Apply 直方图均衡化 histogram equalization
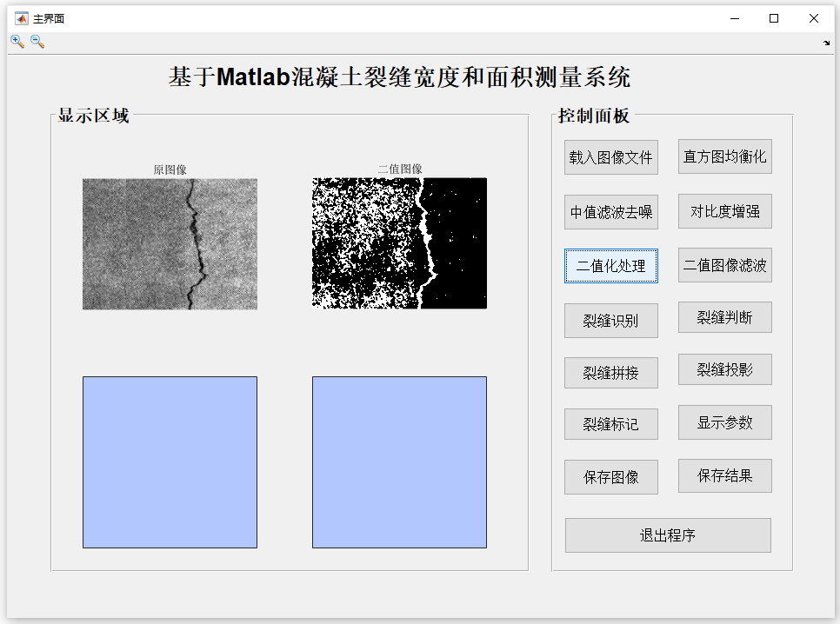 725,156
